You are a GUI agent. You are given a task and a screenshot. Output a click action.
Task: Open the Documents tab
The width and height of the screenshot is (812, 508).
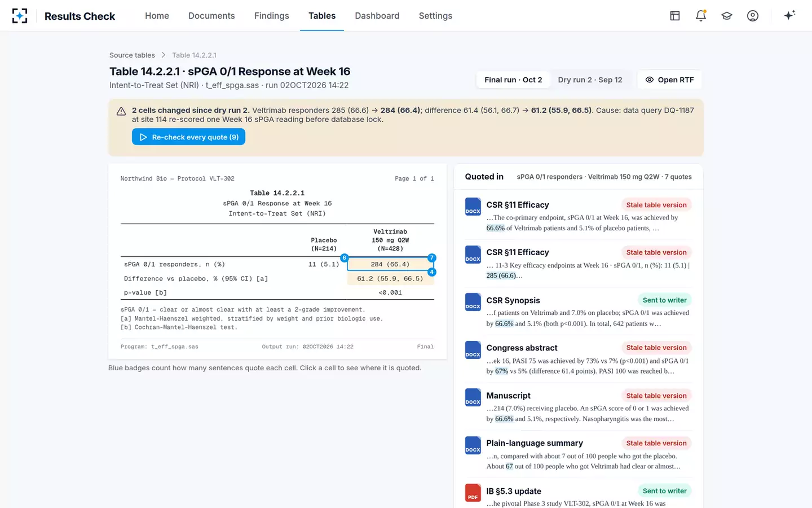pyautogui.click(x=211, y=16)
